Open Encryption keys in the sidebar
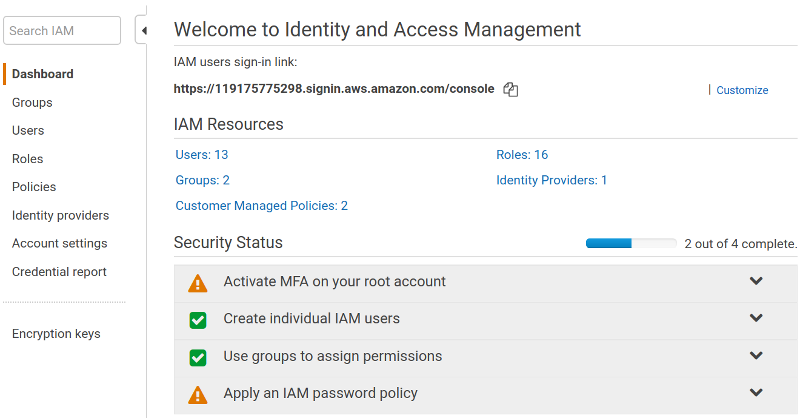Image resolution: width=800 pixels, height=418 pixels. pos(56,334)
